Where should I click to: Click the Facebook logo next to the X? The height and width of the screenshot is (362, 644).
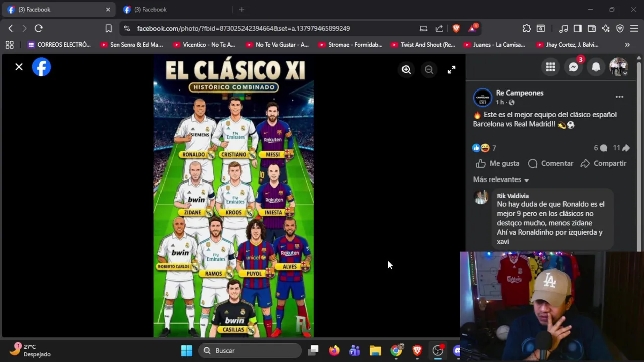pos(41,67)
